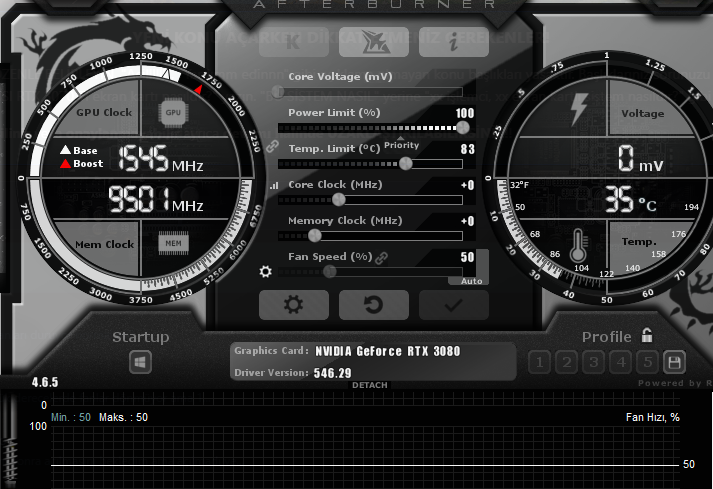Screen dimensions: 713x489
Task: Click the Temp. Limit slider handle
Action: click(406, 164)
